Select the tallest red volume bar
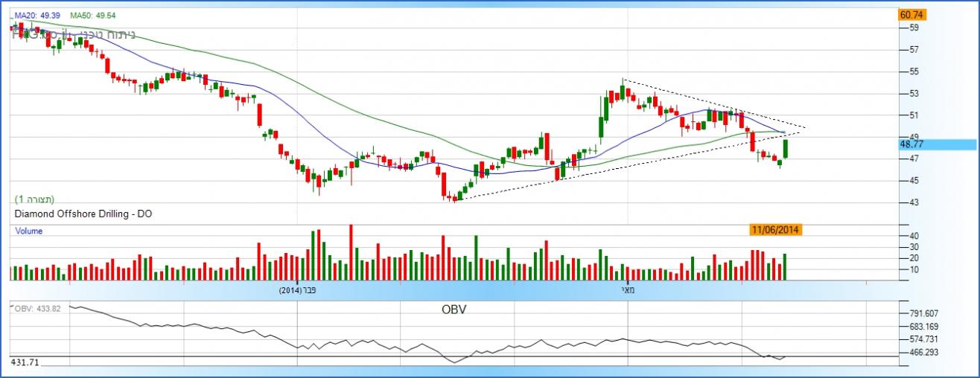This screenshot has height=378, width=980. [351, 252]
